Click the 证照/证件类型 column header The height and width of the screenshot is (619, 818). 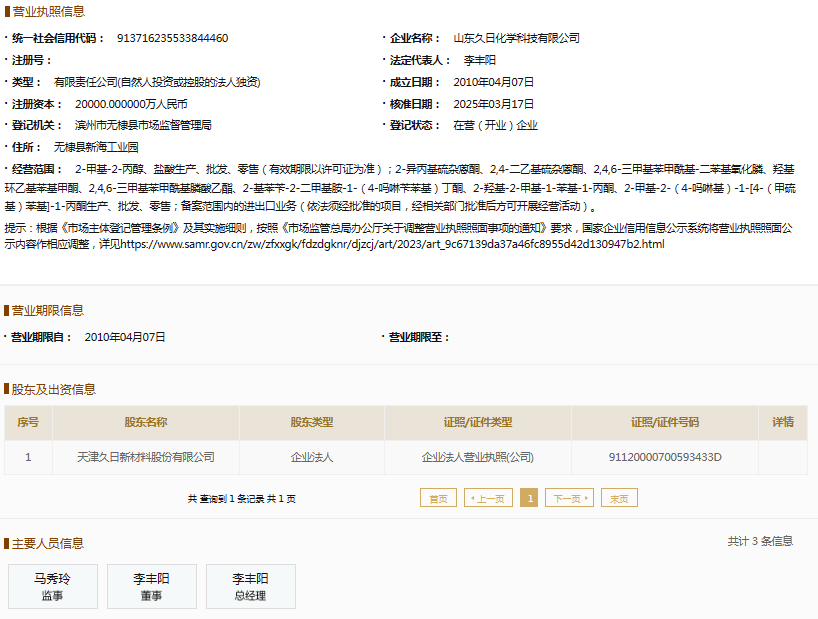pos(478,422)
